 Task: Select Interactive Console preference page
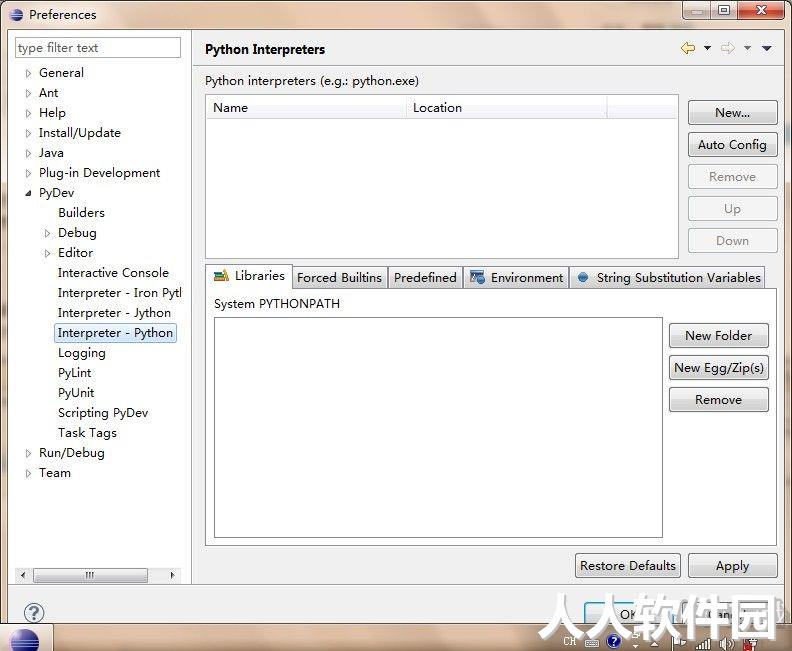[x=113, y=273]
